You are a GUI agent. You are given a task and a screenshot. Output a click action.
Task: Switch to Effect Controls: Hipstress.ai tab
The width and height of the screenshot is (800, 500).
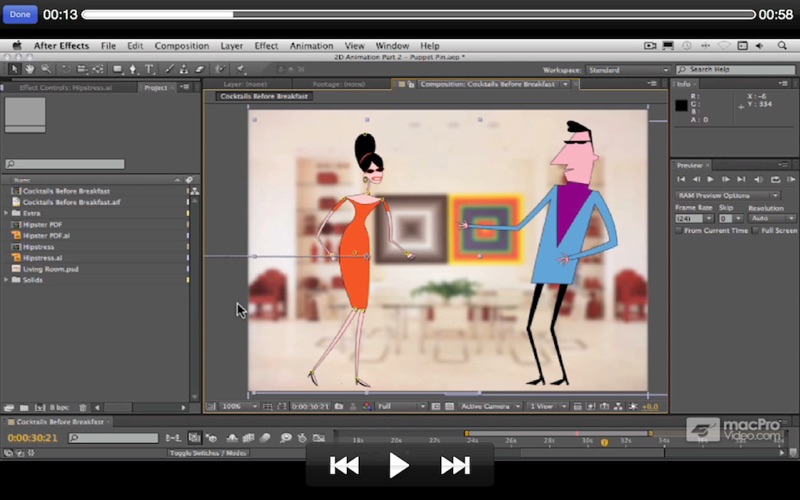[x=65, y=87]
